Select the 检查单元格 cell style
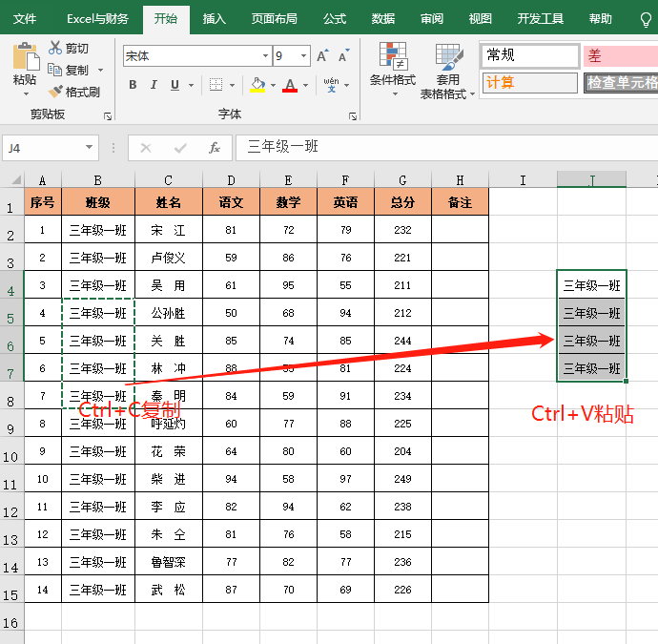 [x=621, y=82]
